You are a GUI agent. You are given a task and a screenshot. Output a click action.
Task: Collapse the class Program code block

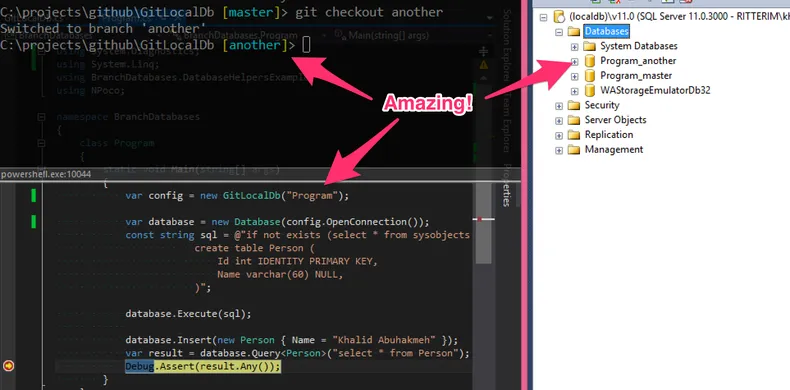[41, 143]
